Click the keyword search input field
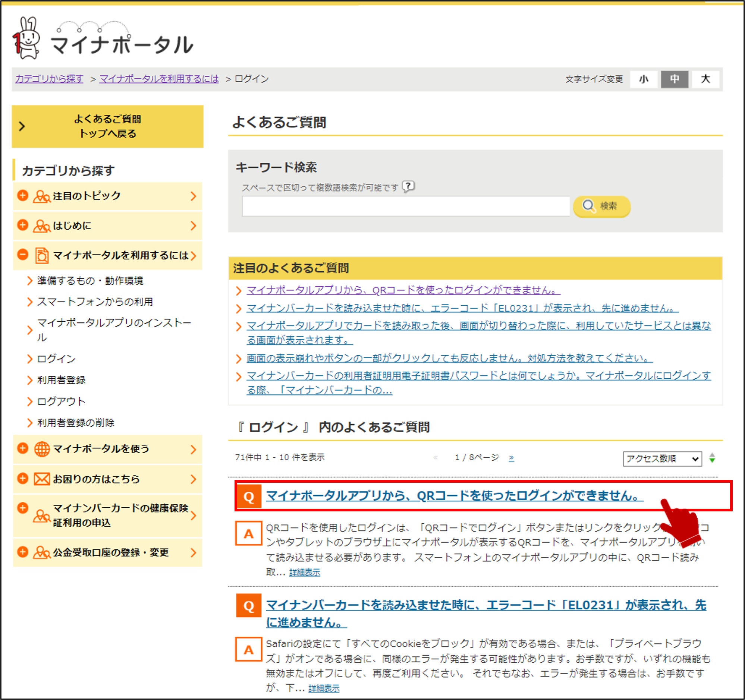Viewport: 745px width, 700px height. 405,206
